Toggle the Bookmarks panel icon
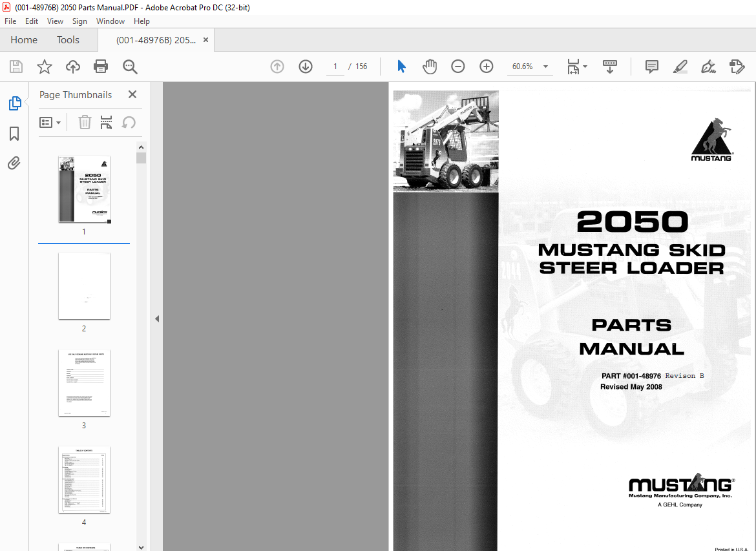 [x=14, y=134]
